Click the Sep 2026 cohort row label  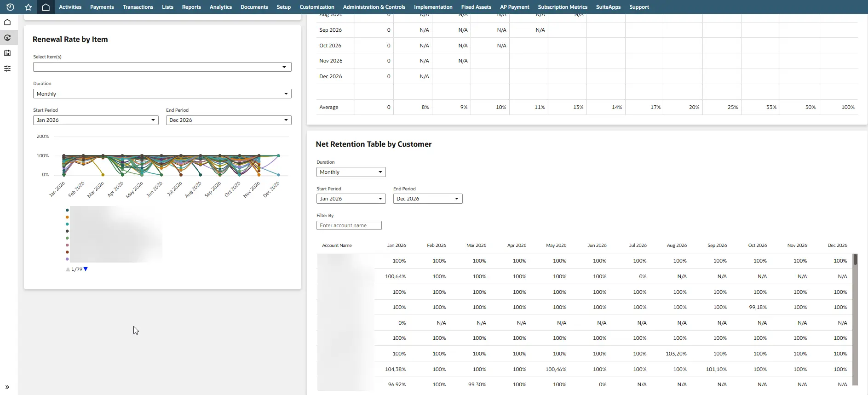point(330,30)
